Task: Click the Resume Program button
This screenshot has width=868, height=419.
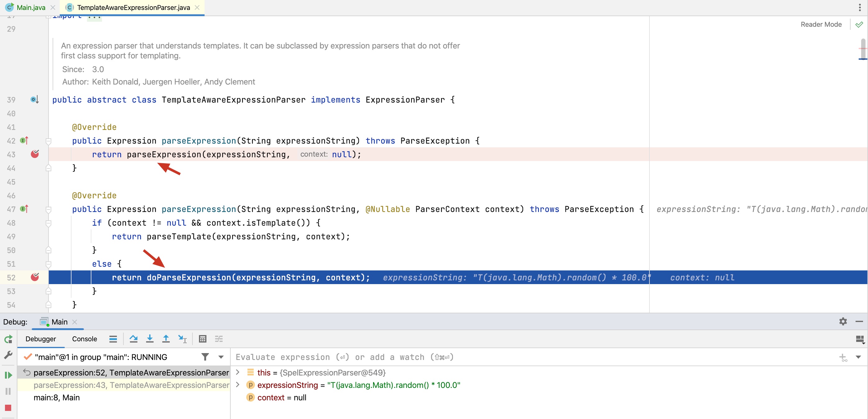Action: pyautogui.click(x=8, y=375)
